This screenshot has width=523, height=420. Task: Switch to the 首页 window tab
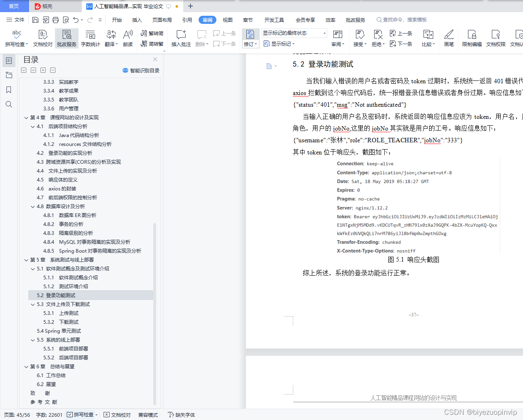(14, 6)
